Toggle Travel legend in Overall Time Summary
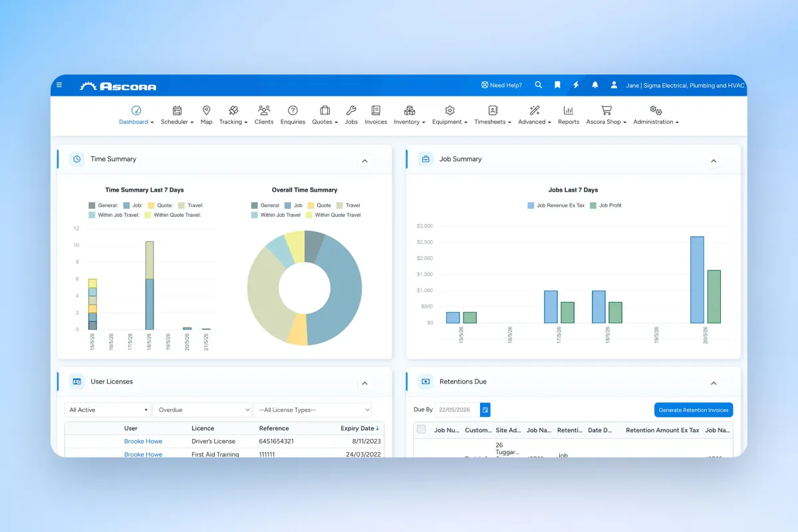This screenshot has width=798, height=532. point(348,205)
